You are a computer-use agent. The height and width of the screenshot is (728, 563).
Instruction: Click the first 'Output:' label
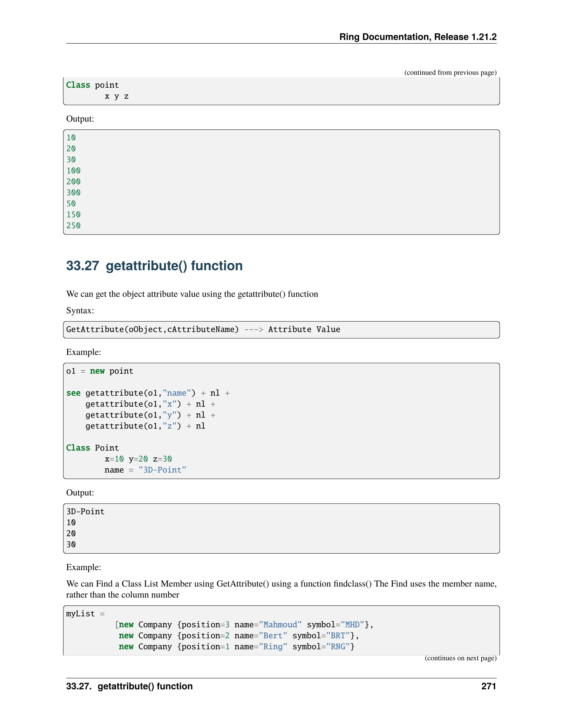[80, 119]
